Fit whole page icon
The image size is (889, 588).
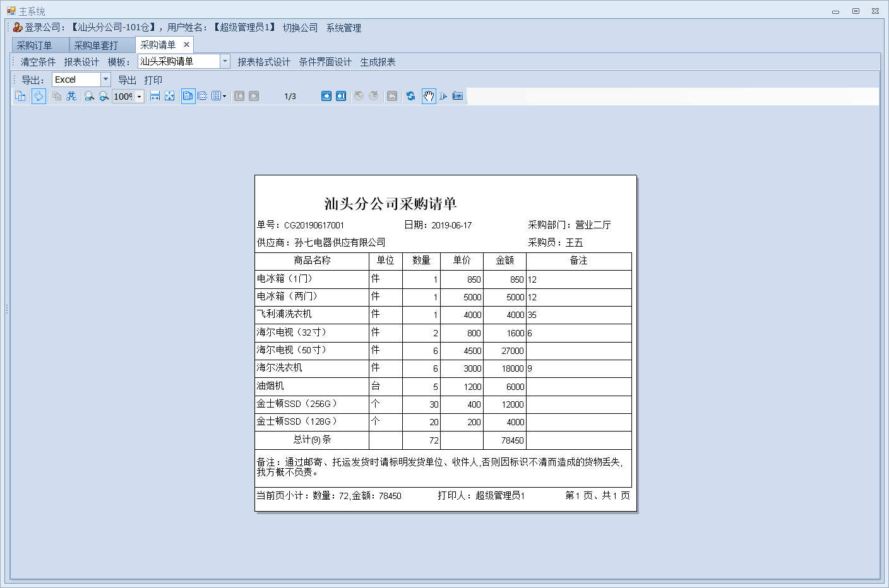[x=170, y=96]
